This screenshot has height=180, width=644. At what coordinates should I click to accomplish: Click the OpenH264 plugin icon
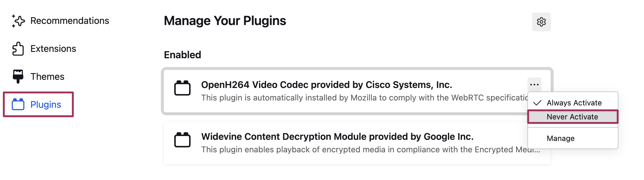182,88
